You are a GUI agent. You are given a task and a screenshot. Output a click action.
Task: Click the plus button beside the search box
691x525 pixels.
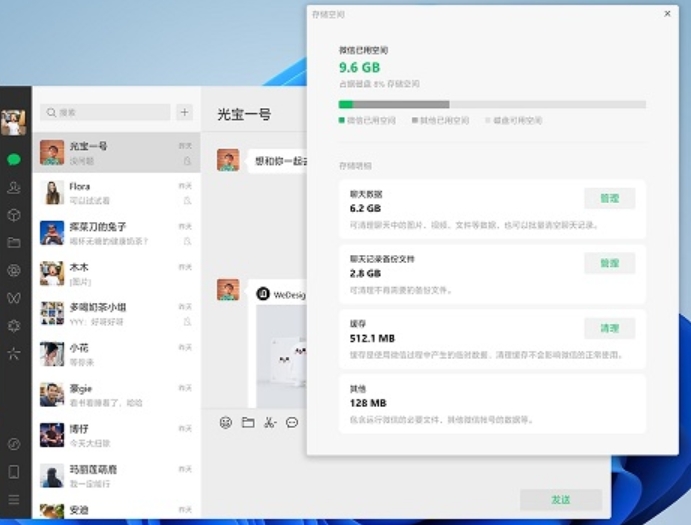coord(185,112)
